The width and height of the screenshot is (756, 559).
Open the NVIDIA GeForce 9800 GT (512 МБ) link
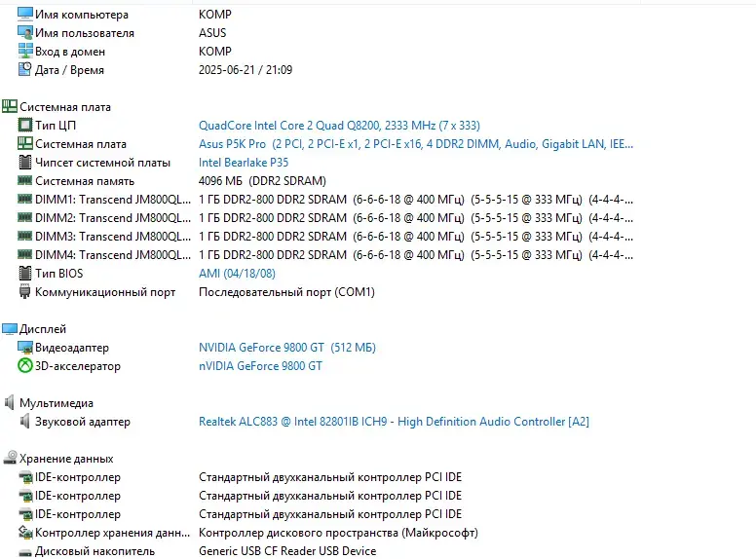pyautogui.click(x=286, y=347)
